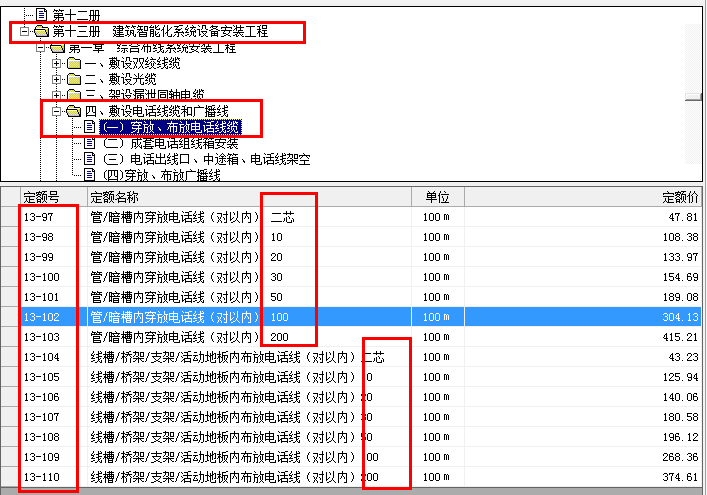Select quota row 13-101
Image resolution: width=707 pixels, height=495 pixels.
(x=351, y=297)
